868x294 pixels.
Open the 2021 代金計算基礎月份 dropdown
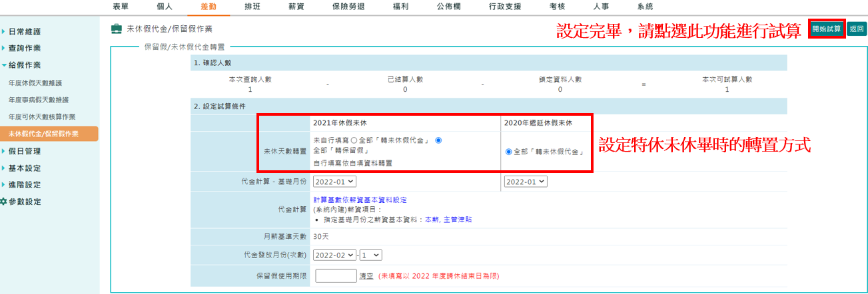pyautogui.click(x=334, y=181)
